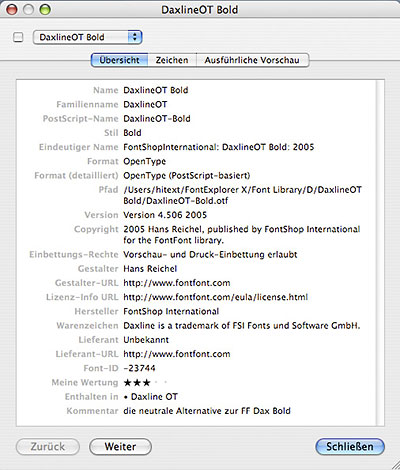Click the Hersteller value FontShop International

coord(171,311)
